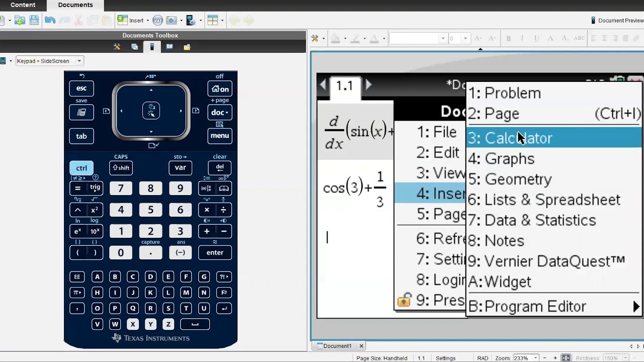Click the doc key on keypad
This screenshot has height=362, width=644.
pyautogui.click(x=220, y=112)
